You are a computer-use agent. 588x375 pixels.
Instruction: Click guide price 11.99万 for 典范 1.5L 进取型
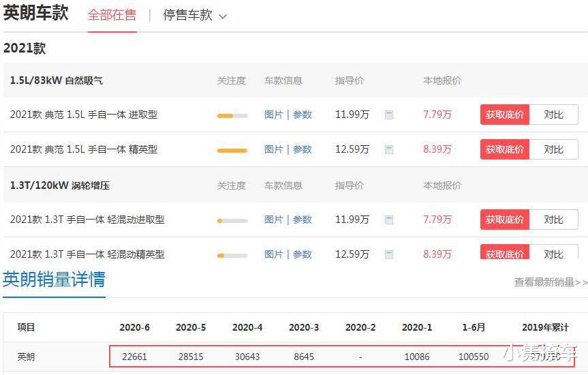352,115
